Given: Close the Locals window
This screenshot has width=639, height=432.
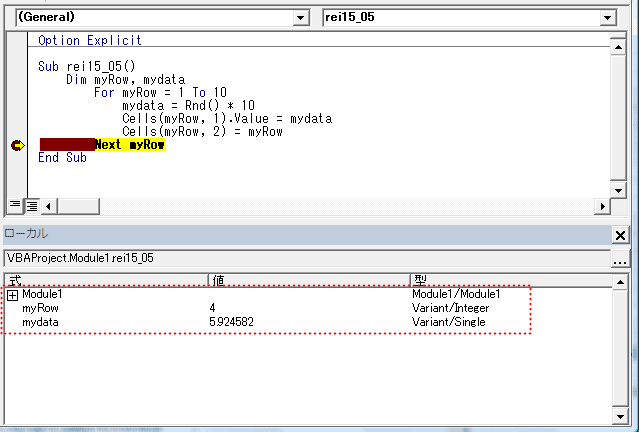Looking at the screenshot, I should (620, 235).
